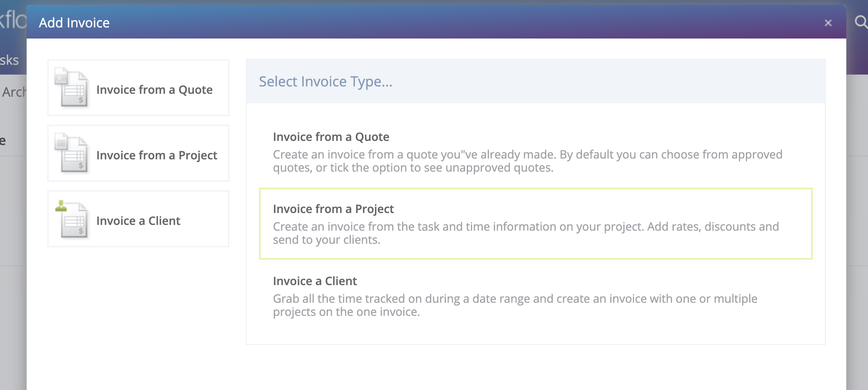Open search with the magnifier icon
This screenshot has height=390, width=868.
861,21
